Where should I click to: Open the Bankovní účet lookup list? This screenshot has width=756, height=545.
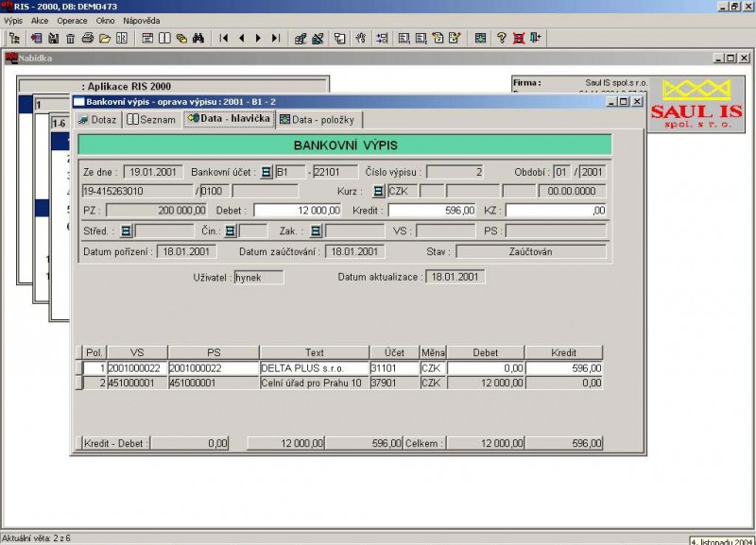266,172
